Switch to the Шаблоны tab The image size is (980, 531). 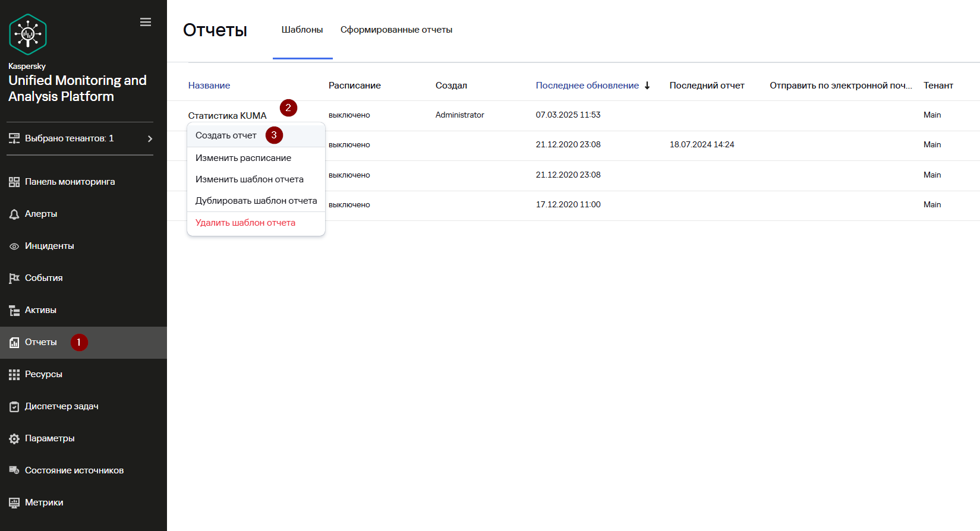point(302,30)
